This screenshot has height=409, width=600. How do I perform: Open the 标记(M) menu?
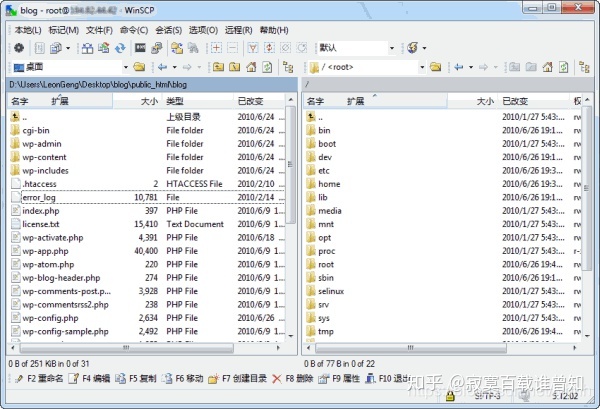click(x=64, y=30)
